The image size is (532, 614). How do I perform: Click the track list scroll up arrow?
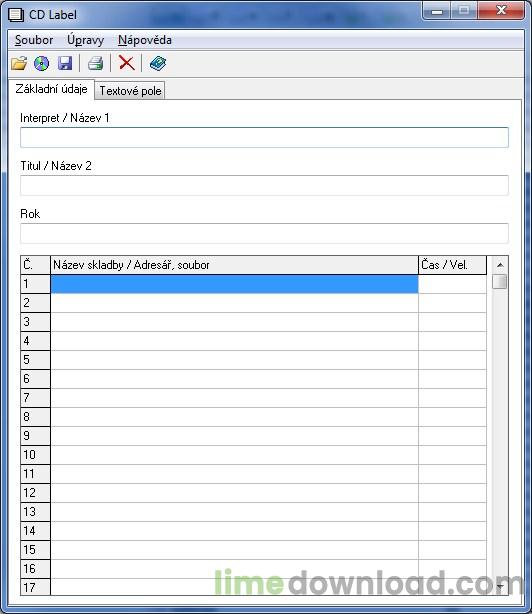pos(500,265)
